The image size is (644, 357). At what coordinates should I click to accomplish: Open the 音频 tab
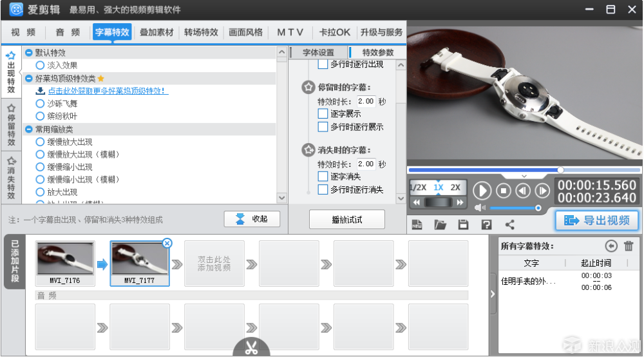(x=68, y=32)
